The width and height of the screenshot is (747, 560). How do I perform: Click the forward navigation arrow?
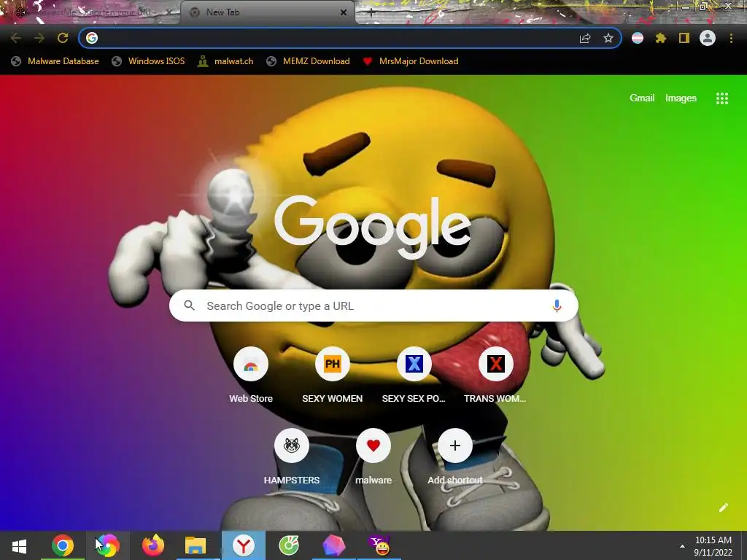click(39, 38)
